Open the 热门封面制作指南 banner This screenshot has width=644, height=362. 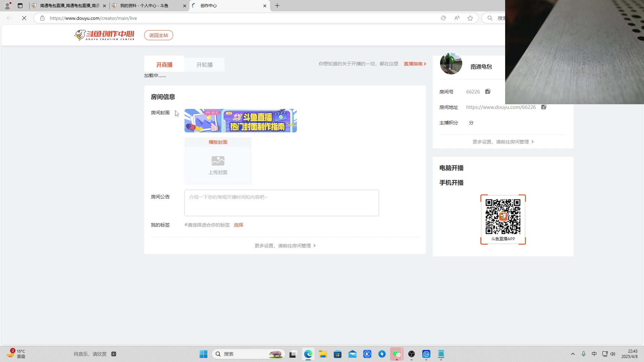[240, 121]
